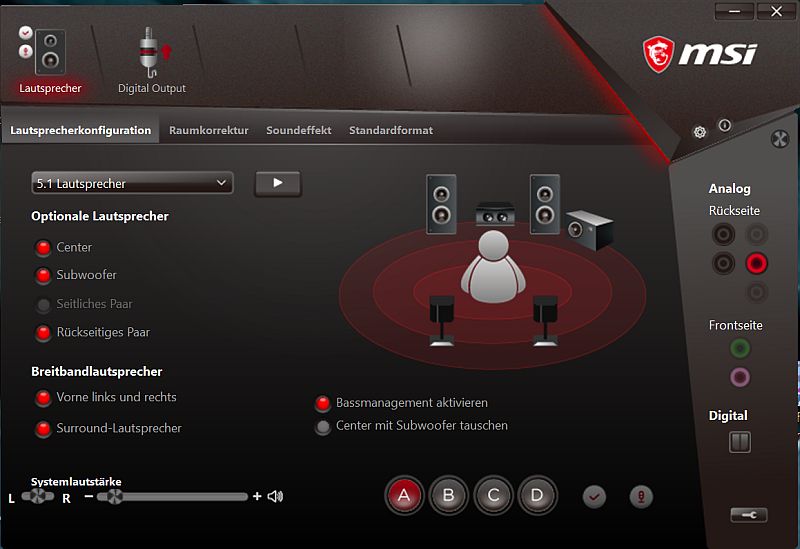Toggle the Subwoofer optional speaker
The height and width of the screenshot is (549, 800).
[x=43, y=276]
